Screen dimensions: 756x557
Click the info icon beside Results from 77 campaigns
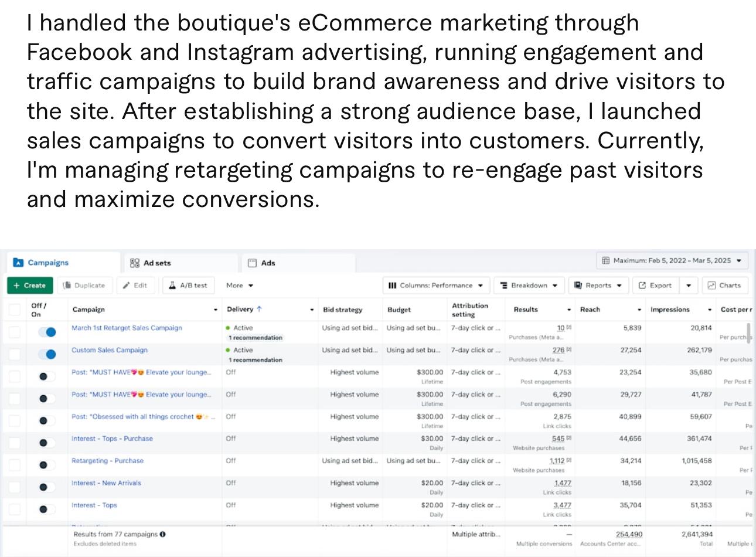click(x=162, y=534)
